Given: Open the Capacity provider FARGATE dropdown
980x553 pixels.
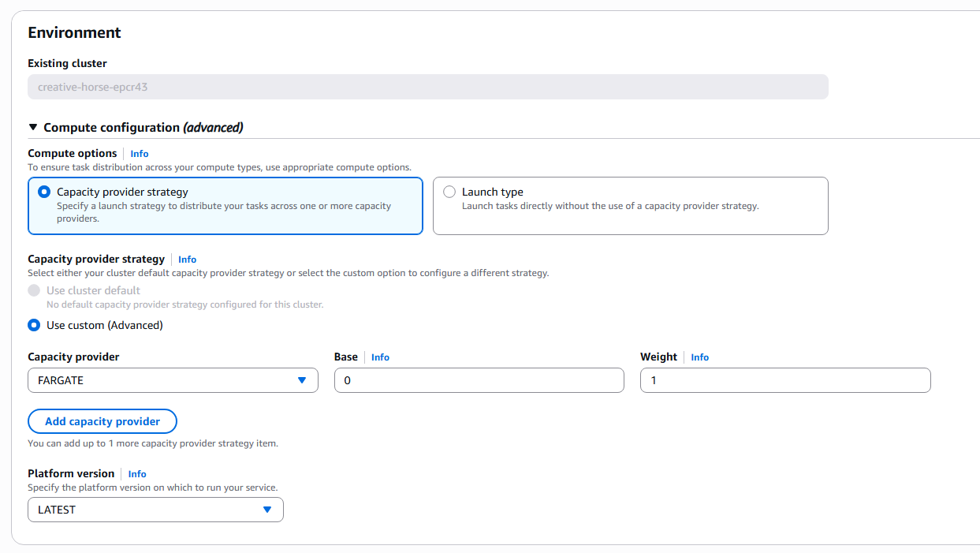Looking at the screenshot, I should coord(172,380).
